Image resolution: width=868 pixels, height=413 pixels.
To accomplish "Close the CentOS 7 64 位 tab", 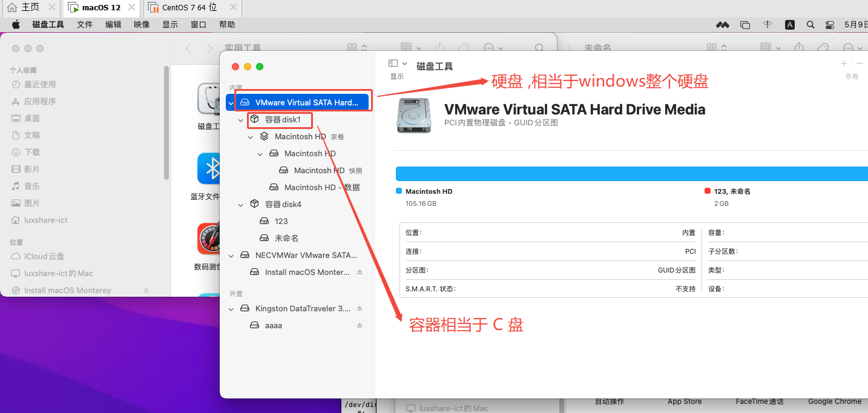I will [232, 8].
